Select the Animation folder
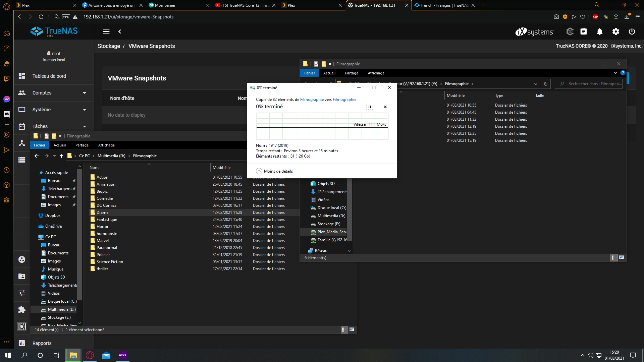Image resolution: width=644 pixels, height=362 pixels. point(106,184)
